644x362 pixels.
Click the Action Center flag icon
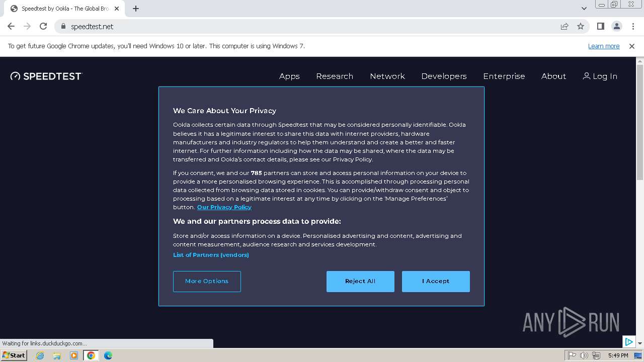coord(572,355)
